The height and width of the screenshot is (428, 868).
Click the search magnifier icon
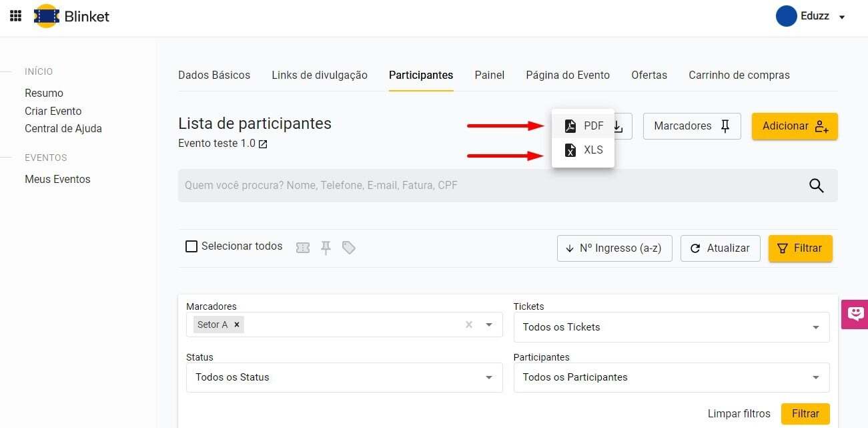tap(816, 186)
